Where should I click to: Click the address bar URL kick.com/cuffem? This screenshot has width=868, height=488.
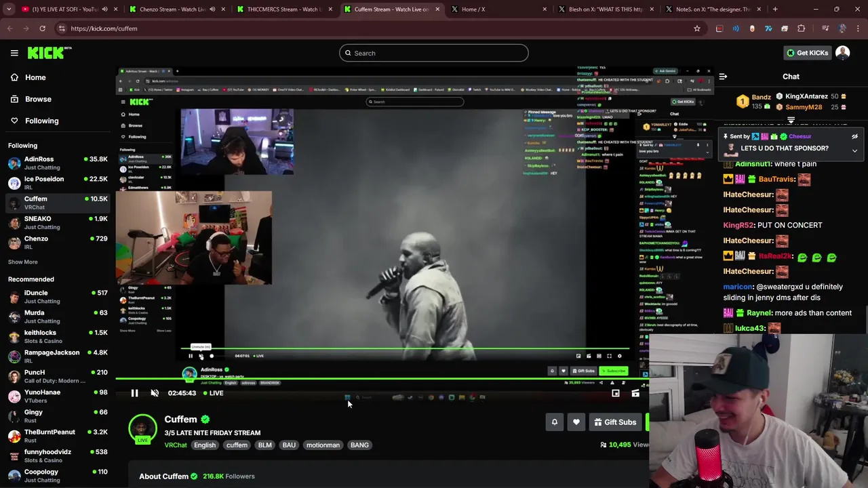tap(104, 28)
